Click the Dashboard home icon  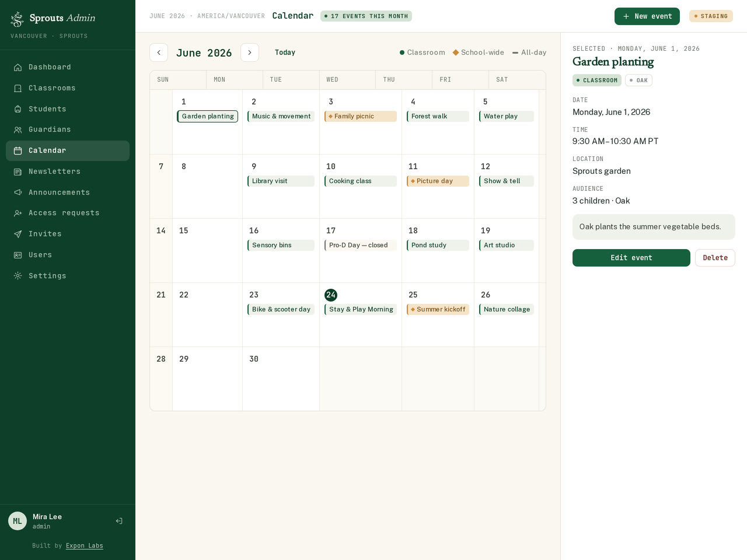point(18,67)
